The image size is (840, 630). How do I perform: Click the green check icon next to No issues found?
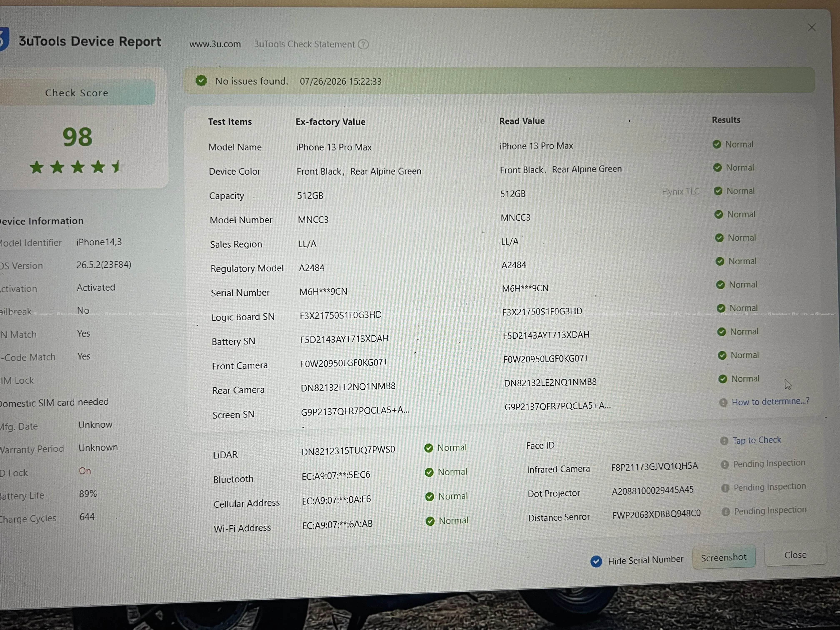(201, 80)
